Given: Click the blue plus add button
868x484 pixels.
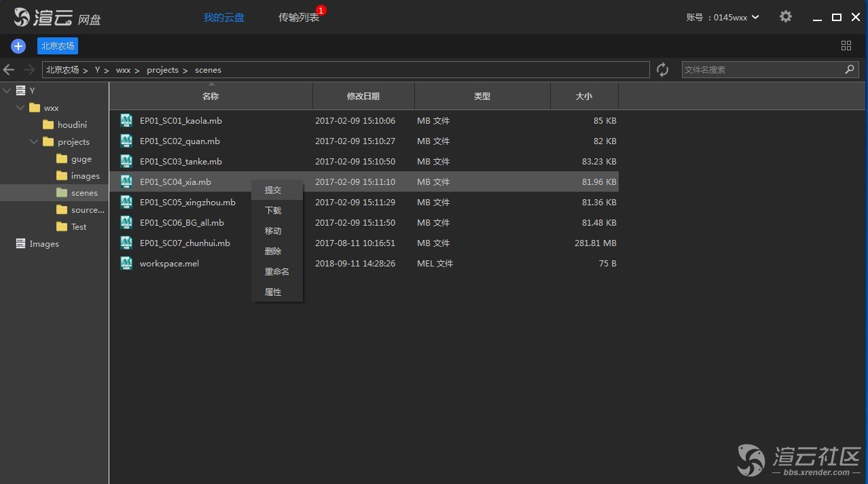Looking at the screenshot, I should [18, 46].
